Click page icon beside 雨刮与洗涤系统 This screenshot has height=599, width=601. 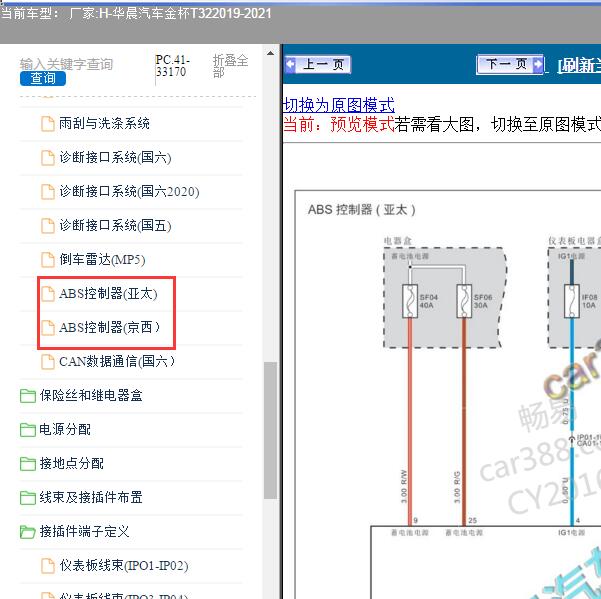48,124
